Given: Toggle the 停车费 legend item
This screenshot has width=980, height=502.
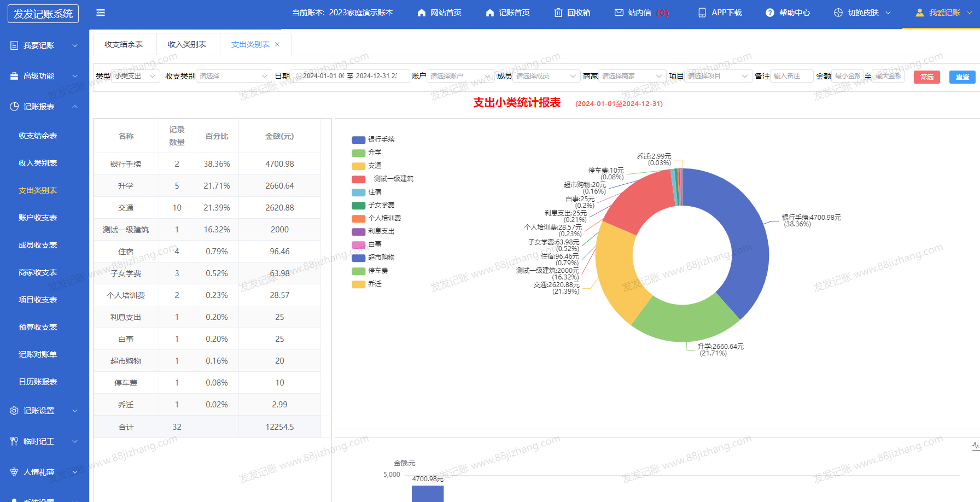Looking at the screenshot, I should coord(370,271).
